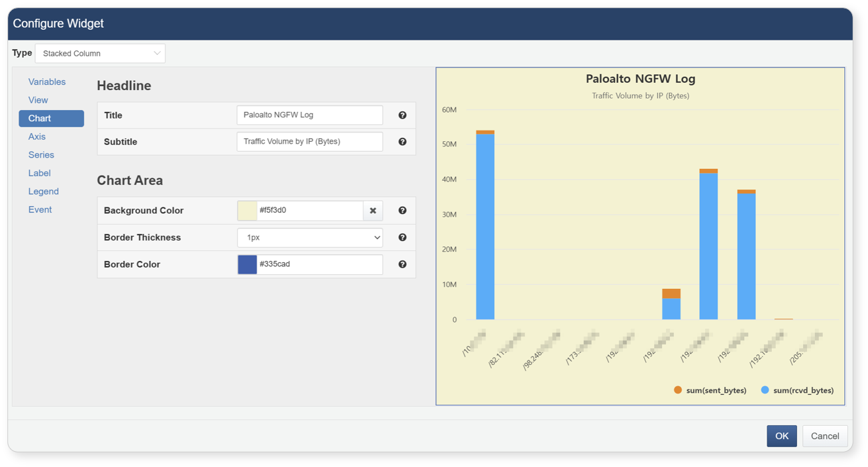Click the 'Configure Widget' dialog title
This screenshot has width=868, height=467.
(58, 24)
